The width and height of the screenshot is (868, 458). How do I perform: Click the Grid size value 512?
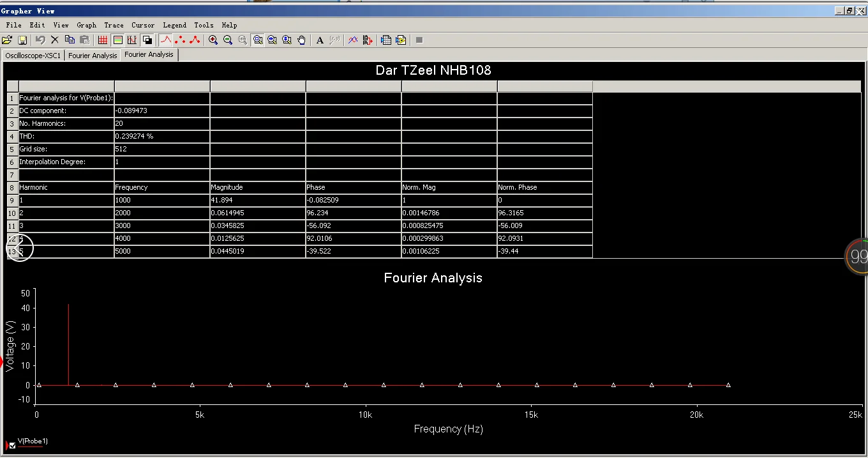tap(162, 149)
